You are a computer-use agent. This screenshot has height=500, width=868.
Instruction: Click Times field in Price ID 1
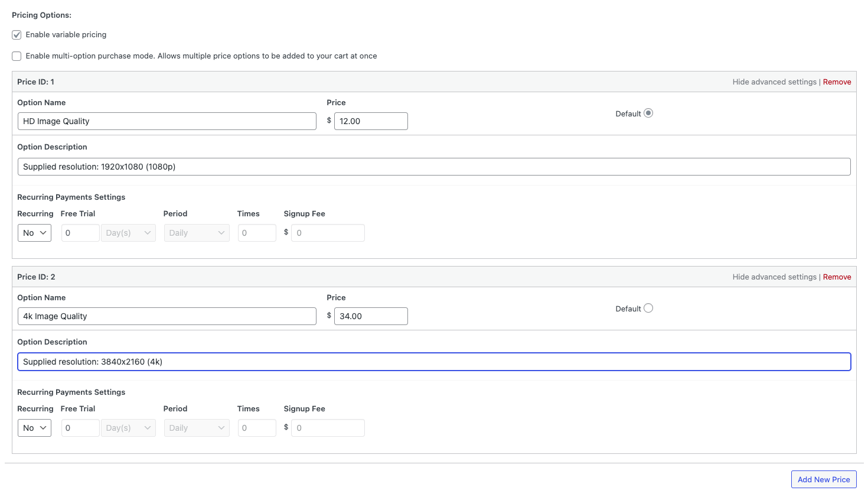(257, 233)
